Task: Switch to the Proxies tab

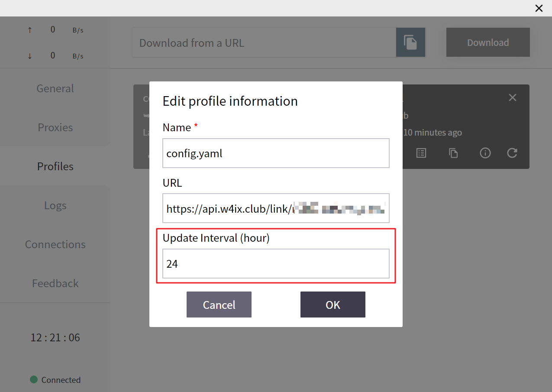Action: point(55,127)
